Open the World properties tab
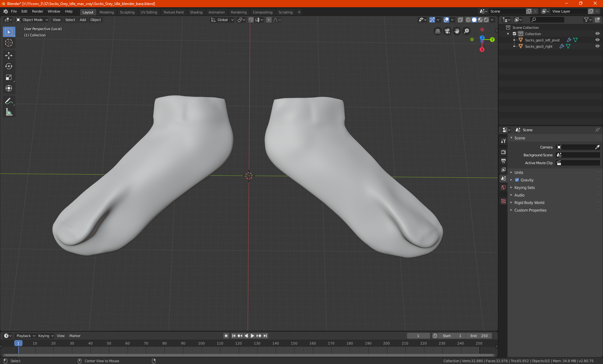This screenshot has height=364, width=603. 503,187
